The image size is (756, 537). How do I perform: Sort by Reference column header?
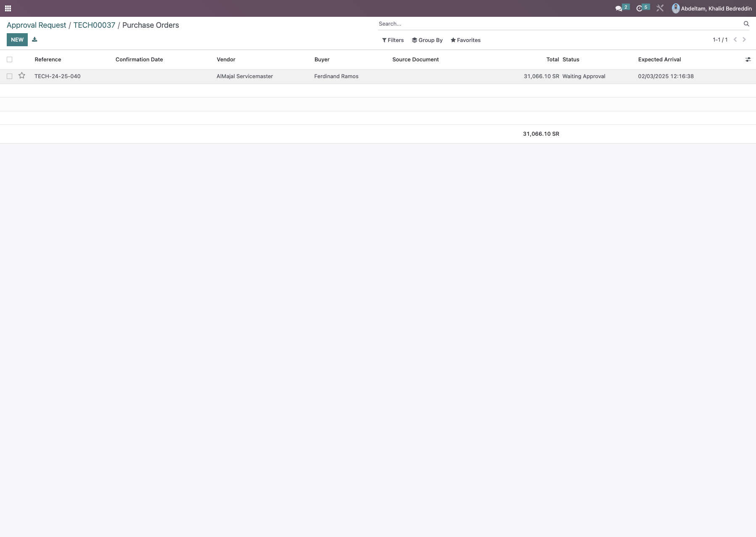(48, 60)
